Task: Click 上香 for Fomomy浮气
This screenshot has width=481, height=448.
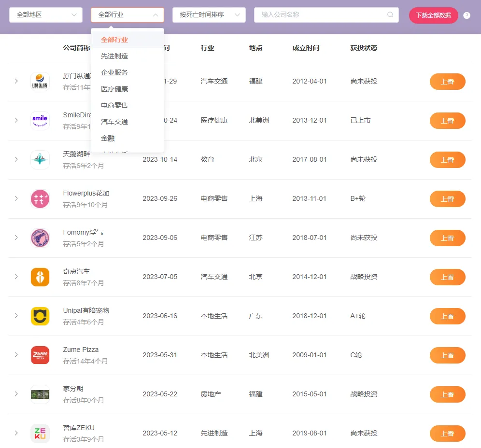Action: coord(447,238)
